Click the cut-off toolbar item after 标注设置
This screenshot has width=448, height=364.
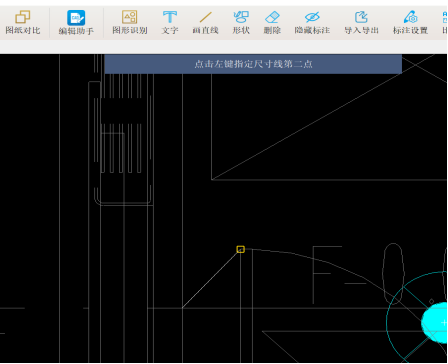pyautogui.click(x=445, y=22)
